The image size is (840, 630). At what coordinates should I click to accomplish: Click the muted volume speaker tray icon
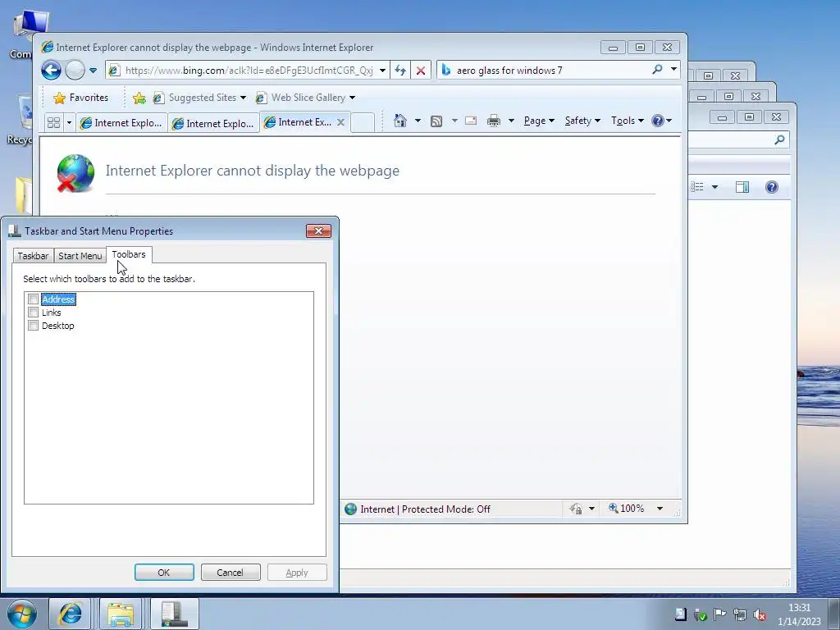(760, 614)
